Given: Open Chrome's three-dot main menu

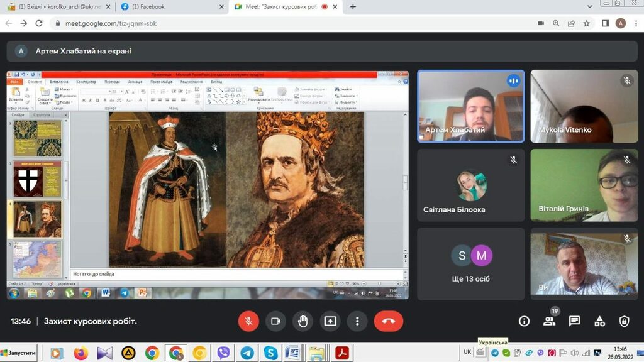Looking at the screenshot, I should click(636, 23).
